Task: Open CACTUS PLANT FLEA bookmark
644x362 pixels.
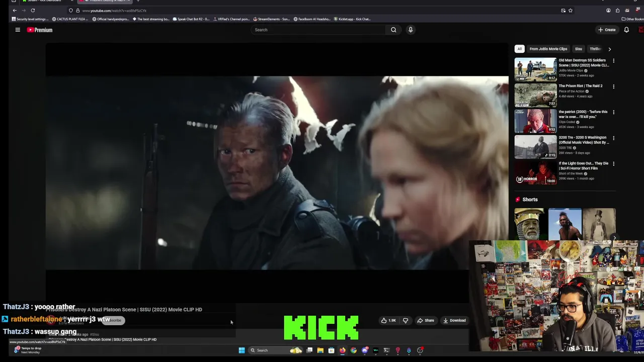Action: (70, 19)
